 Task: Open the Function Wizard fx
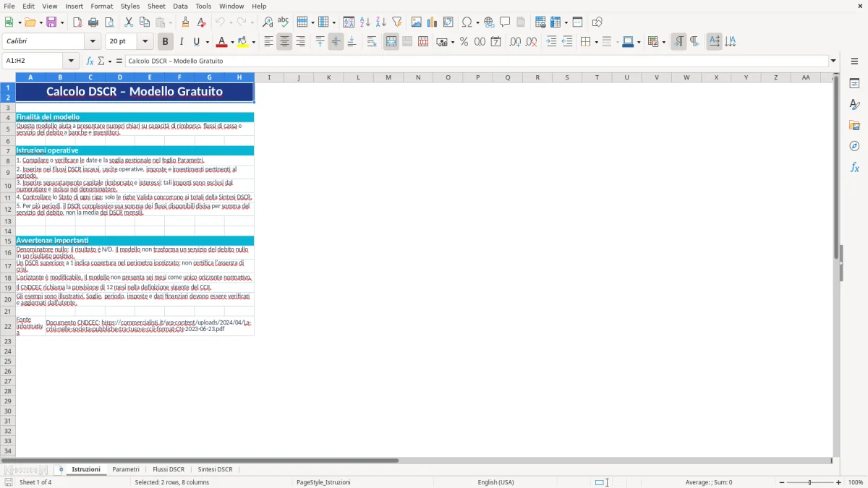[90, 61]
